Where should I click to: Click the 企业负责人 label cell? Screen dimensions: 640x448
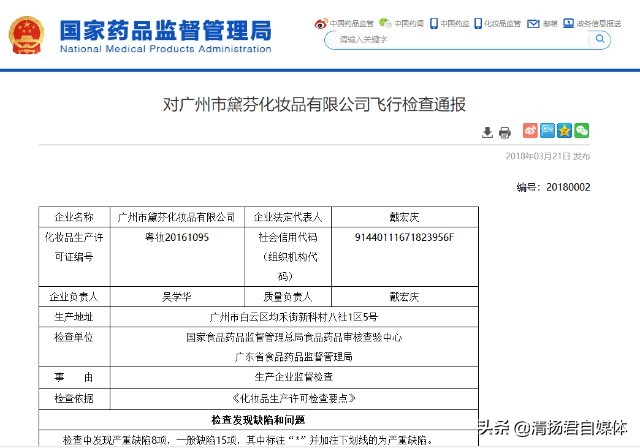(x=74, y=297)
